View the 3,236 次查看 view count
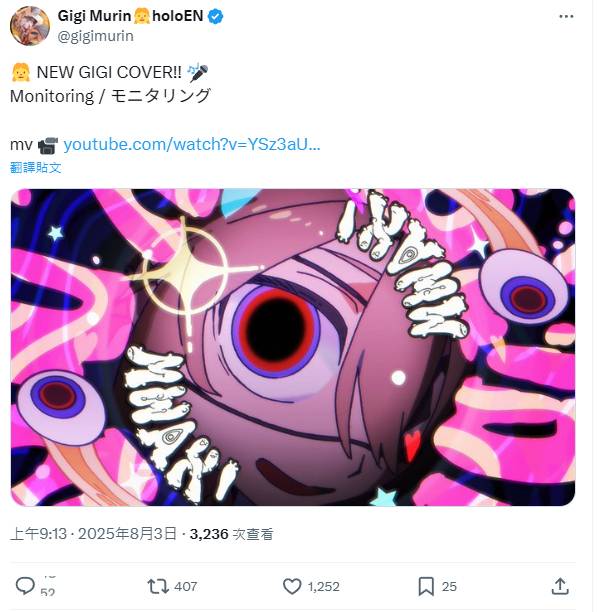 [231, 534]
